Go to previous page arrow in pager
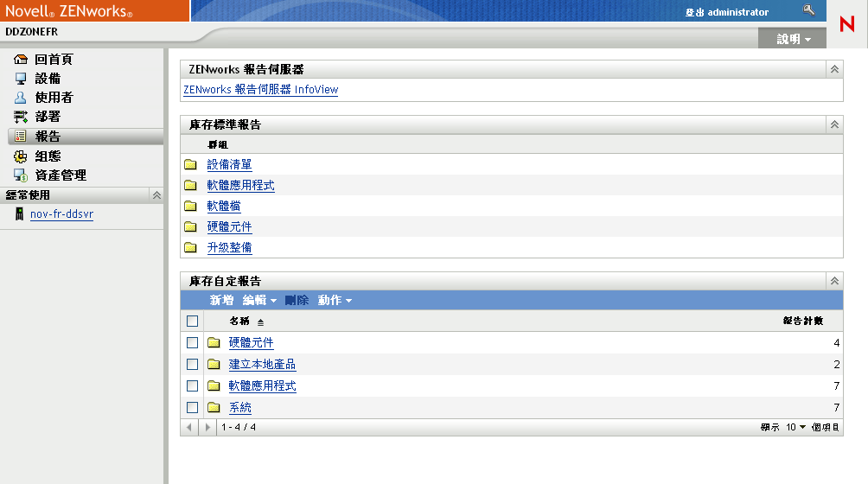The width and height of the screenshot is (868, 484). point(189,427)
